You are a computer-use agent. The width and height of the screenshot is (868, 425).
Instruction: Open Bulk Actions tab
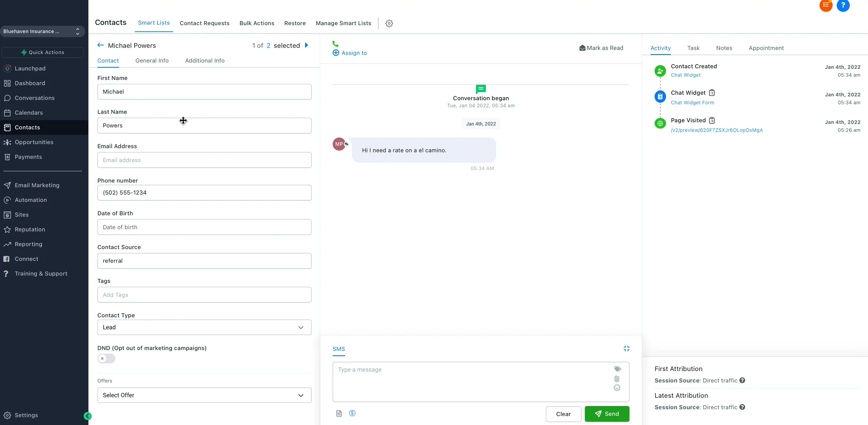point(257,23)
